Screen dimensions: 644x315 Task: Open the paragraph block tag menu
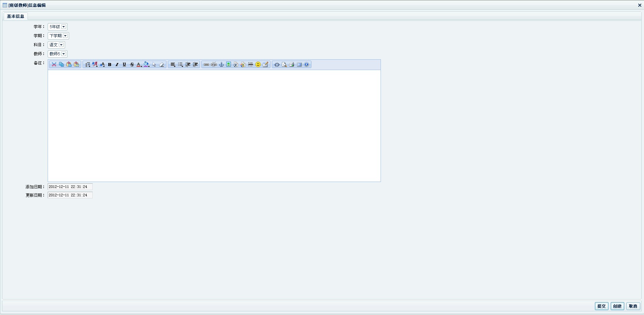pyautogui.click(x=88, y=64)
